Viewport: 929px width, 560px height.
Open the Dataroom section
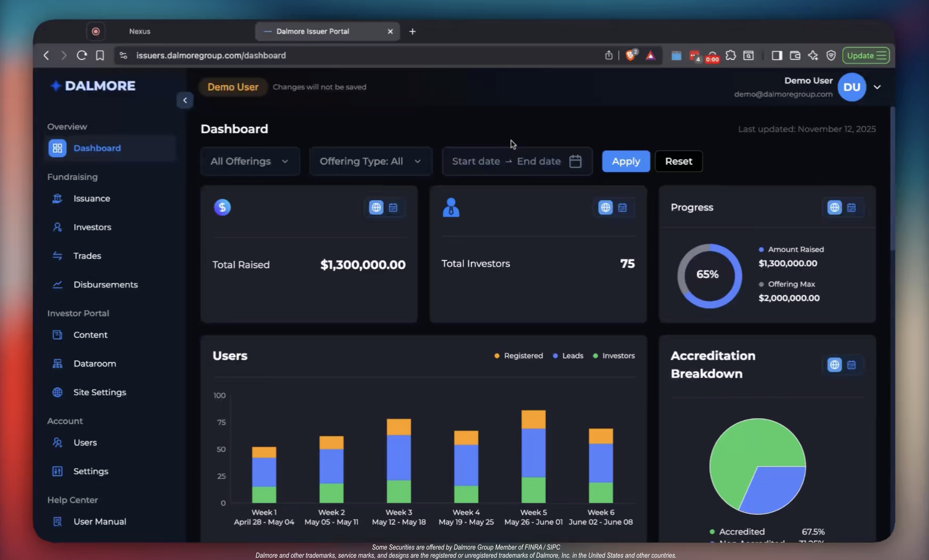tap(94, 364)
